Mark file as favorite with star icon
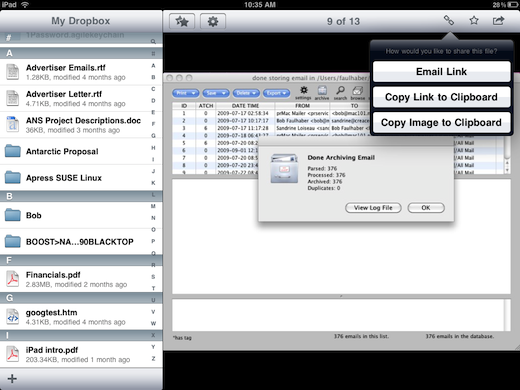520x390 pixels. (x=474, y=21)
